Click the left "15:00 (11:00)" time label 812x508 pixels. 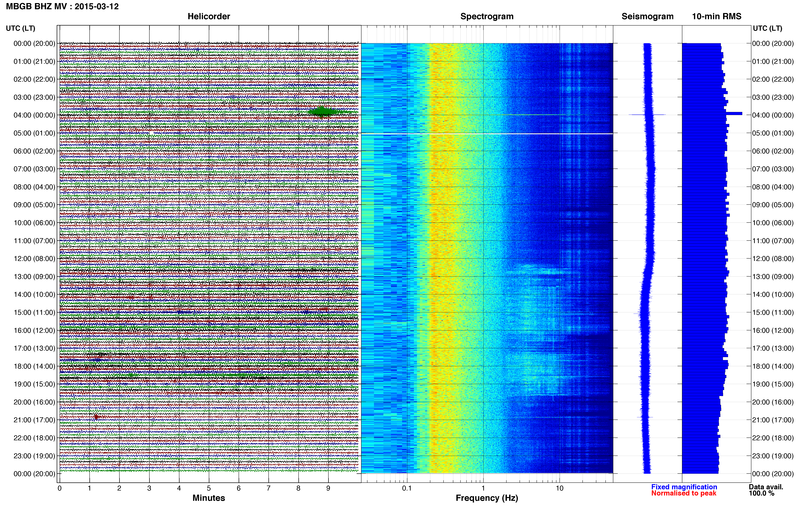pos(34,312)
